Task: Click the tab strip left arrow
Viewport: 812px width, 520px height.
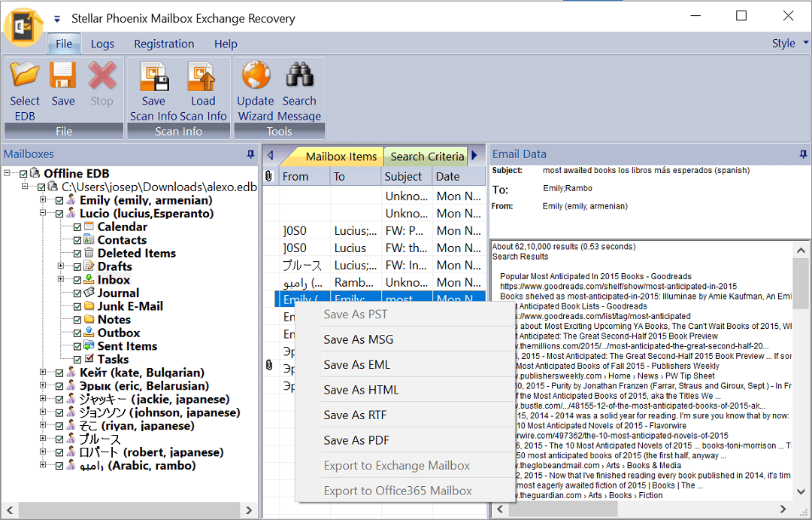Action: [270, 156]
